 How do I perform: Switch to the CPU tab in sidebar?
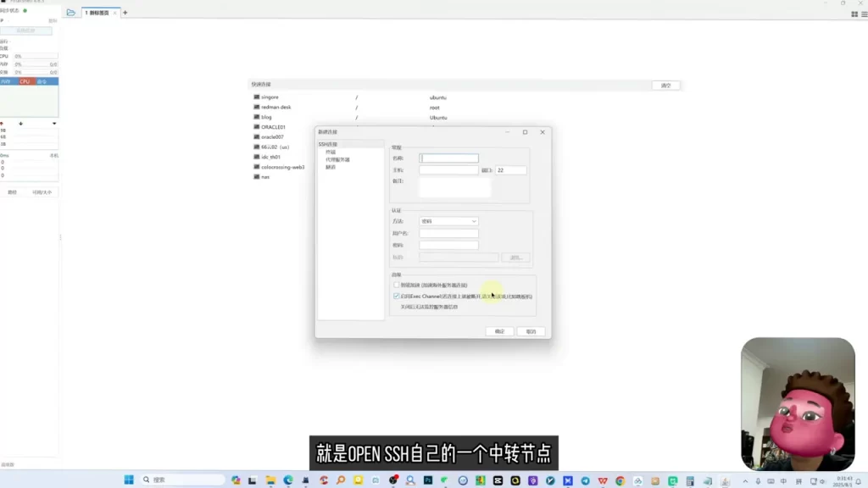pyautogui.click(x=25, y=81)
